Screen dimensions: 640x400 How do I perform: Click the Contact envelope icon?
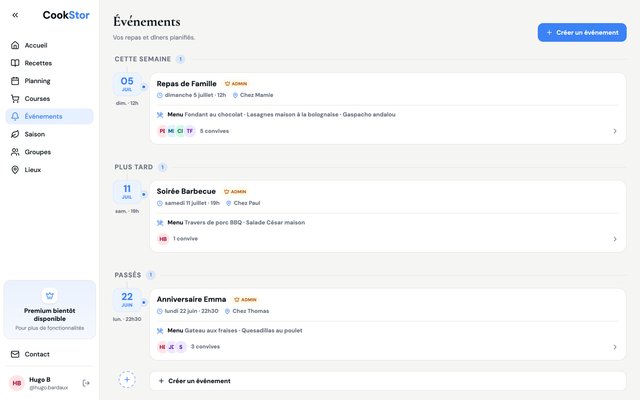pyautogui.click(x=15, y=354)
